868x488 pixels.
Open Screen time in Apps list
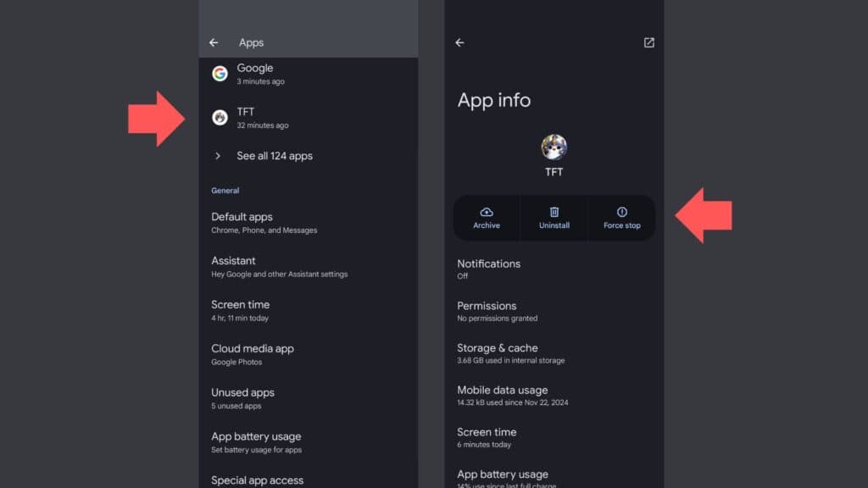pos(240,311)
